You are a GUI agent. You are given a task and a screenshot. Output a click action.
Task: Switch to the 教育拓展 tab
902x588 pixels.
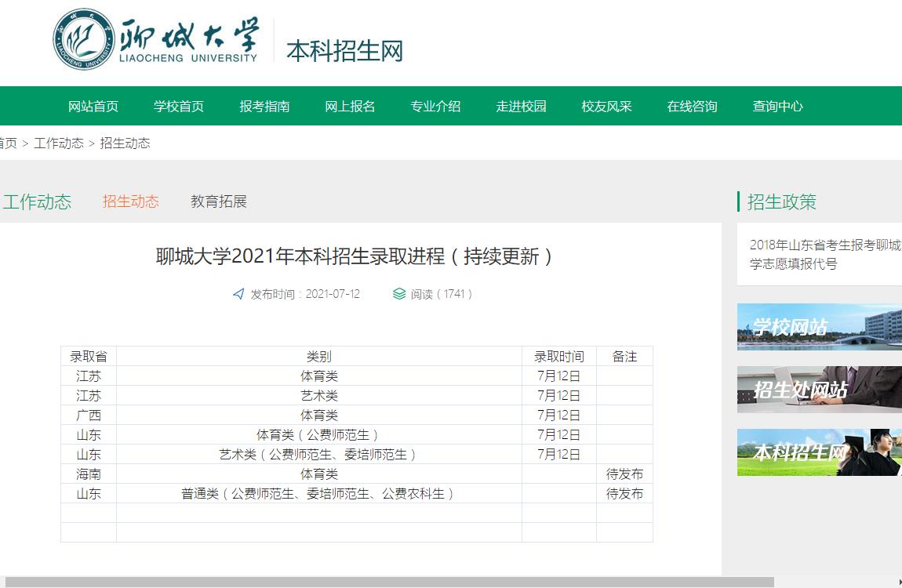point(219,201)
